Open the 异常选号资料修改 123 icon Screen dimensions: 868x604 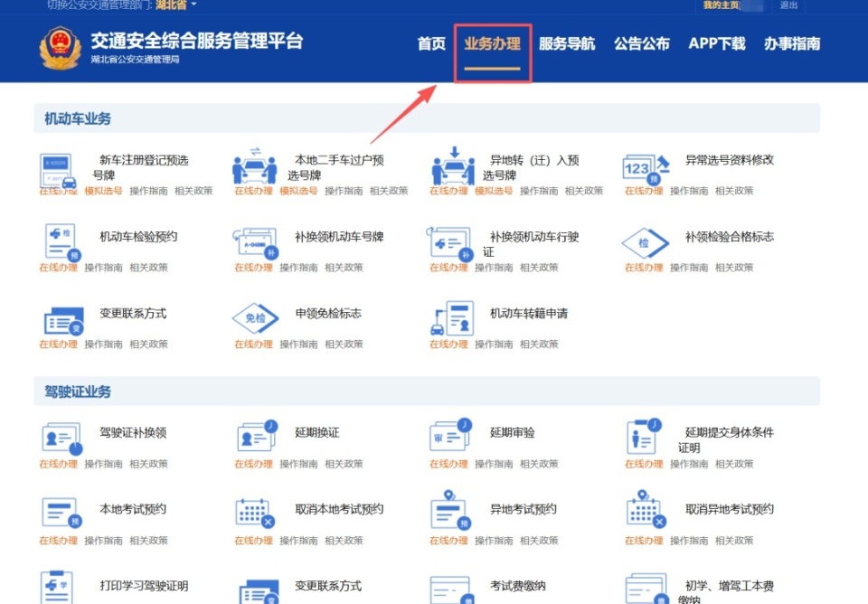click(646, 168)
